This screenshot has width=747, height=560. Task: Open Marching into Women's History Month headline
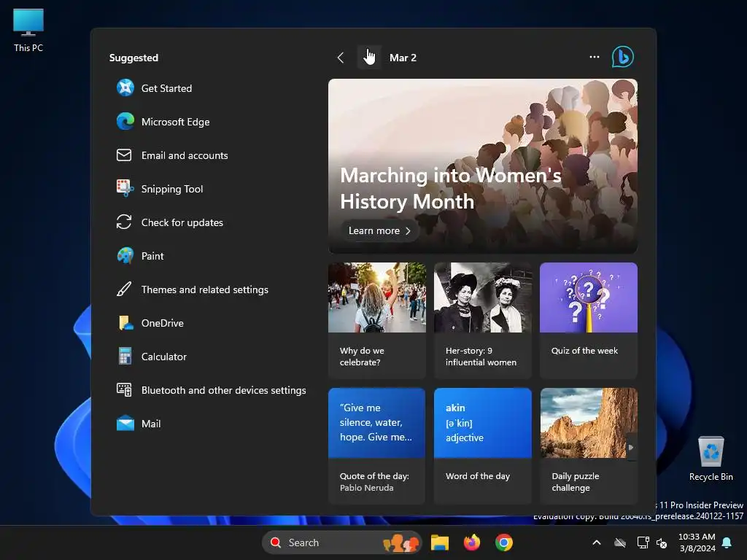(x=450, y=188)
